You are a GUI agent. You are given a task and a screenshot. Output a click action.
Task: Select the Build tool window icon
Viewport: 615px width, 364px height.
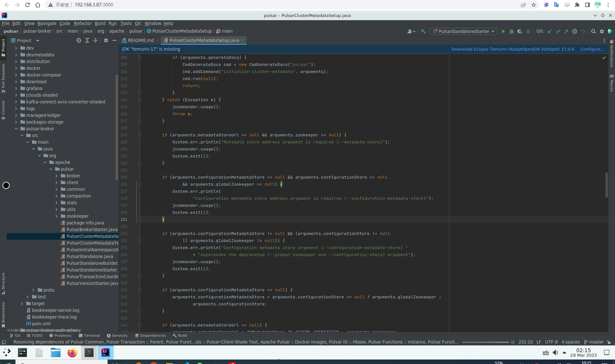point(175,336)
